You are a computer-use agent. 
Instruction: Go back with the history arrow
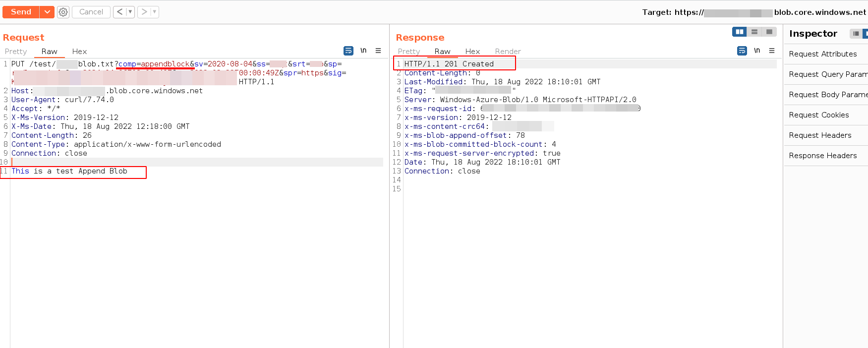[119, 12]
